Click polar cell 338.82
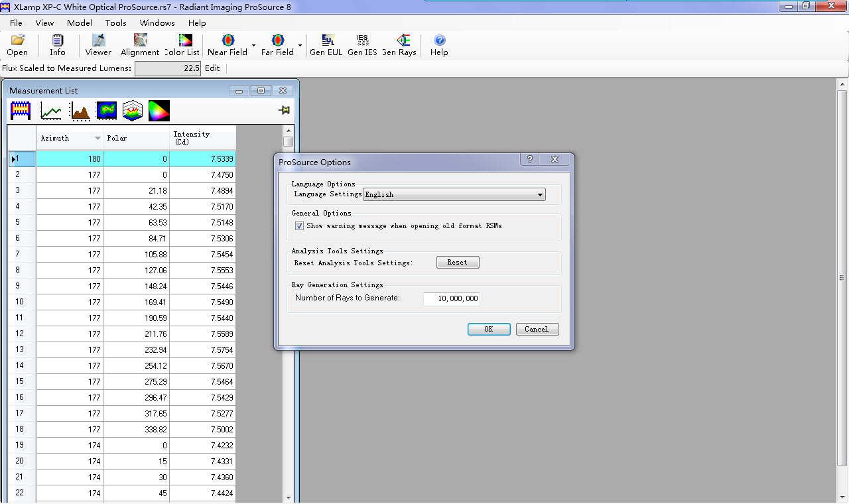Viewport: 849px width, 504px height. 136,430
